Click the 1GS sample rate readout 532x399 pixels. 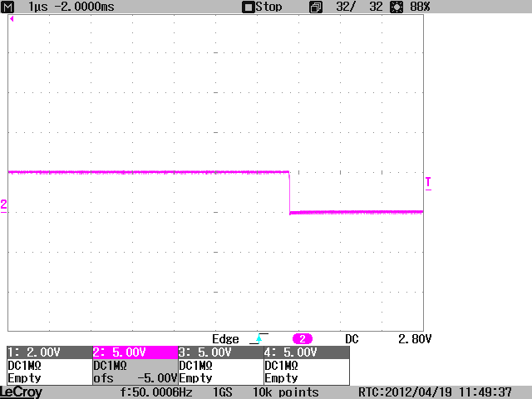223,392
